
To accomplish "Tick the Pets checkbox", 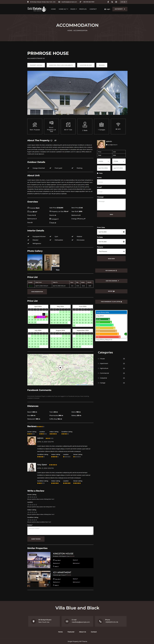I will (x=98, y=173).
